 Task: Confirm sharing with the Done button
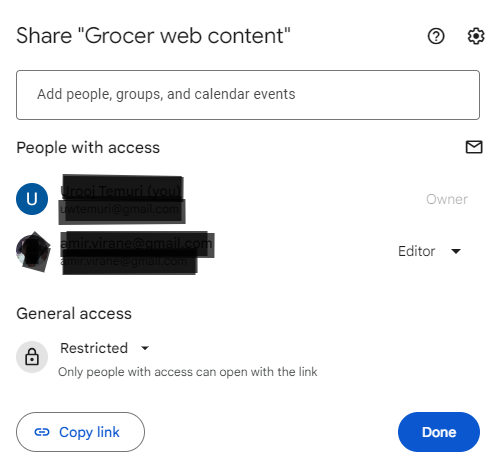coord(439,432)
